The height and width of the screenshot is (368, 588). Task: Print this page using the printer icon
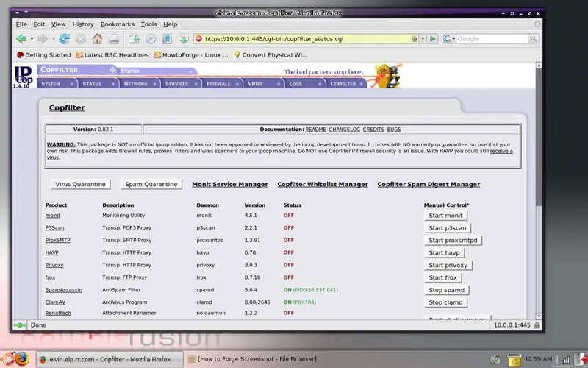click(x=114, y=39)
